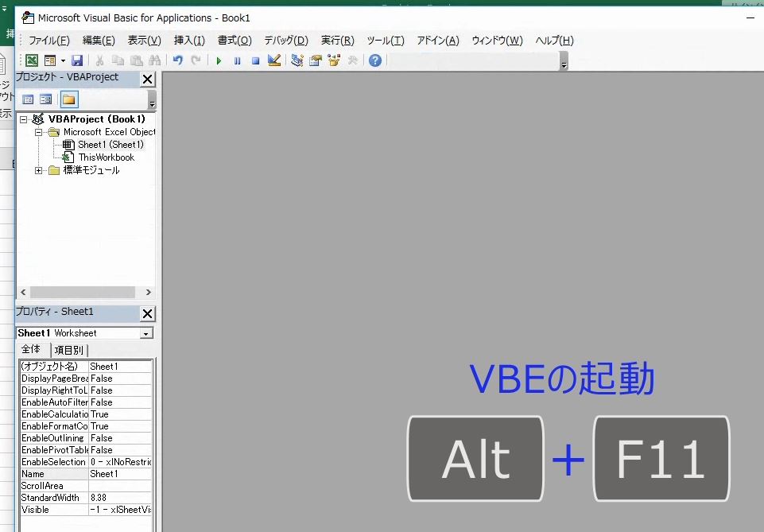Click the Cut scissors icon
This screenshot has height=532, width=764.
point(99,60)
